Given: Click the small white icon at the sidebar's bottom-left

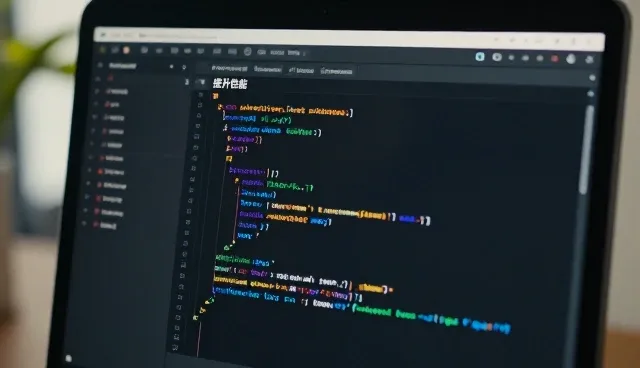Looking at the screenshot, I should pyautogui.click(x=69, y=358).
